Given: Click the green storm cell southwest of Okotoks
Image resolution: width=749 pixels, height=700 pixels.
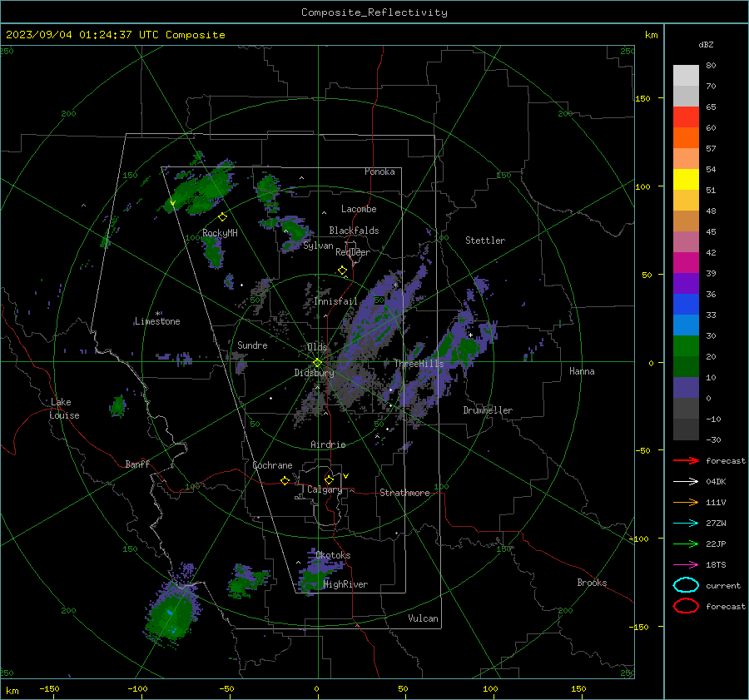Looking at the screenshot, I should 246,581.
